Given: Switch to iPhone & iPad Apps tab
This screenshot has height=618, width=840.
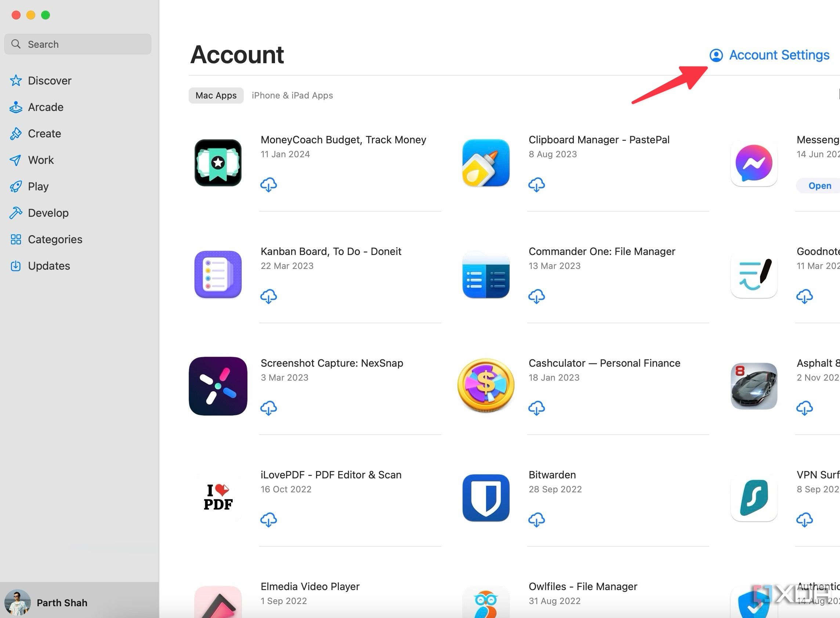Looking at the screenshot, I should click(x=293, y=95).
